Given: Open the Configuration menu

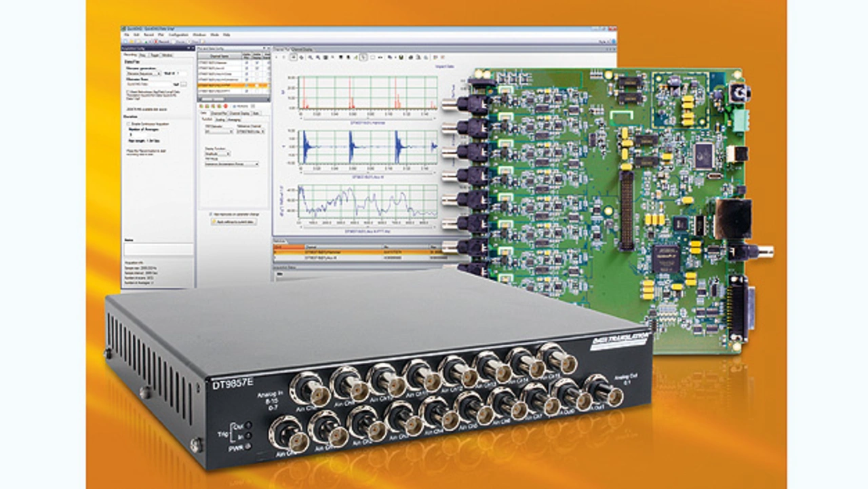Looking at the screenshot, I should 178,34.
